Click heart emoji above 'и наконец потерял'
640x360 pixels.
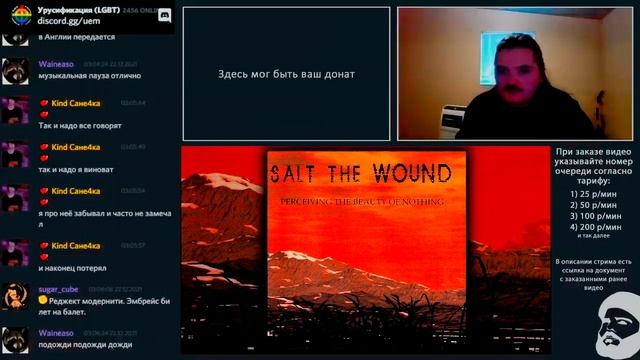coord(44,257)
